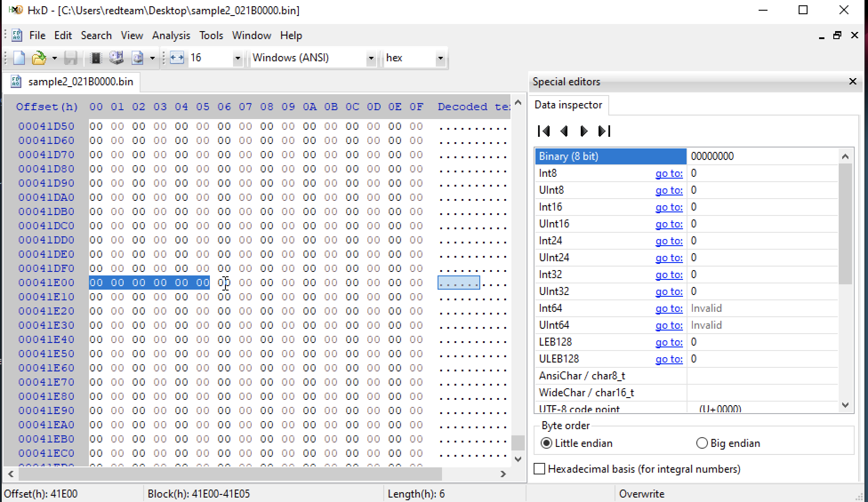Click the horizontal scrollbar thumb of hex view
Image resolution: width=868 pixels, height=502 pixels.
pos(230,474)
